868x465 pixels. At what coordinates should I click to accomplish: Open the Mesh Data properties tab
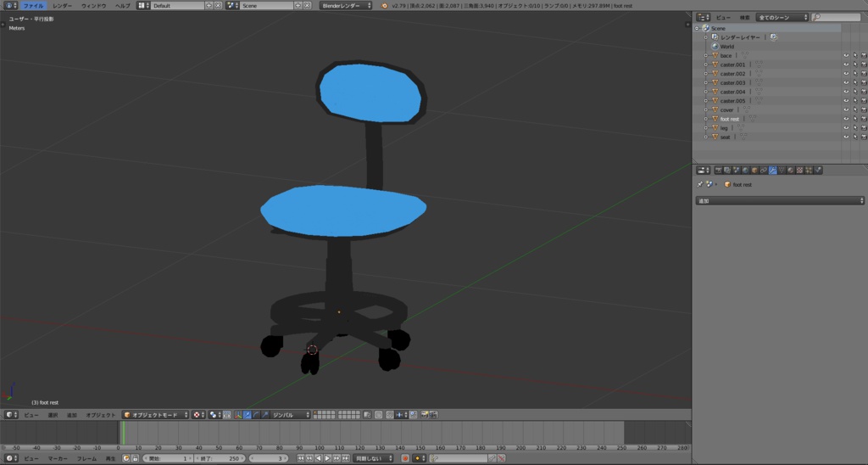tap(782, 171)
